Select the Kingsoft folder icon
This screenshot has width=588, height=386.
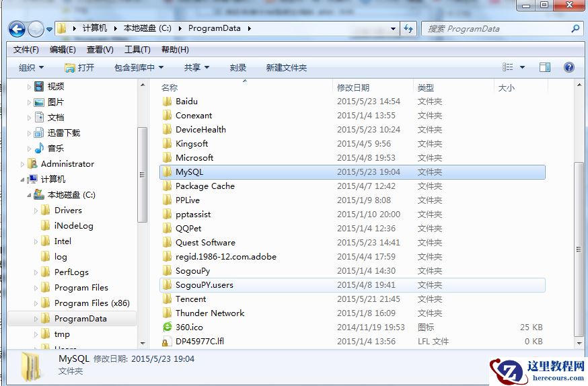pos(167,144)
